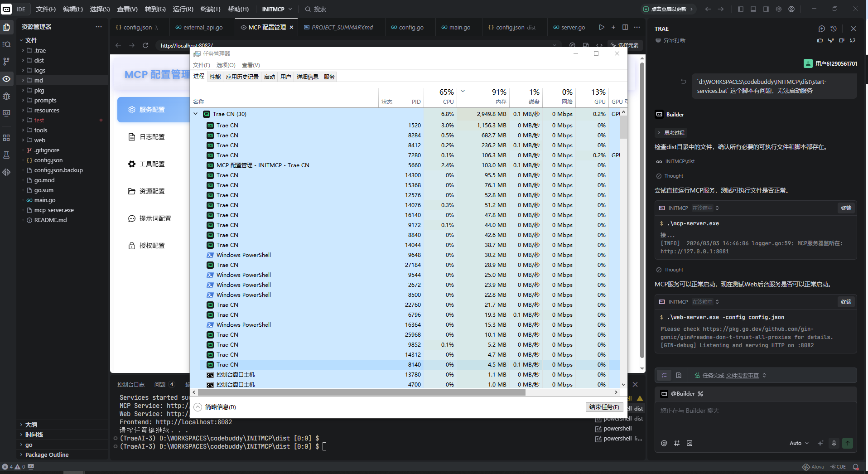868x474 pixels.
Task: Toggle the bottom panel layout
Action: pyautogui.click(x=753, y=9)
